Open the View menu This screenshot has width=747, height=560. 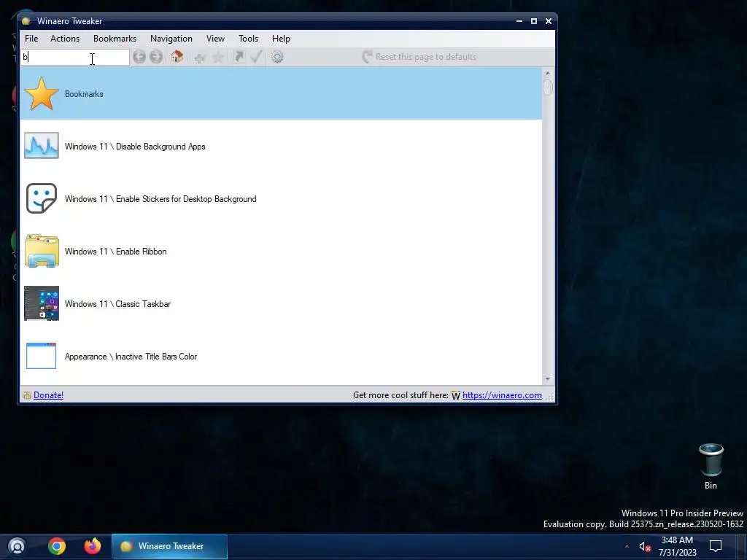pos(215,39)
